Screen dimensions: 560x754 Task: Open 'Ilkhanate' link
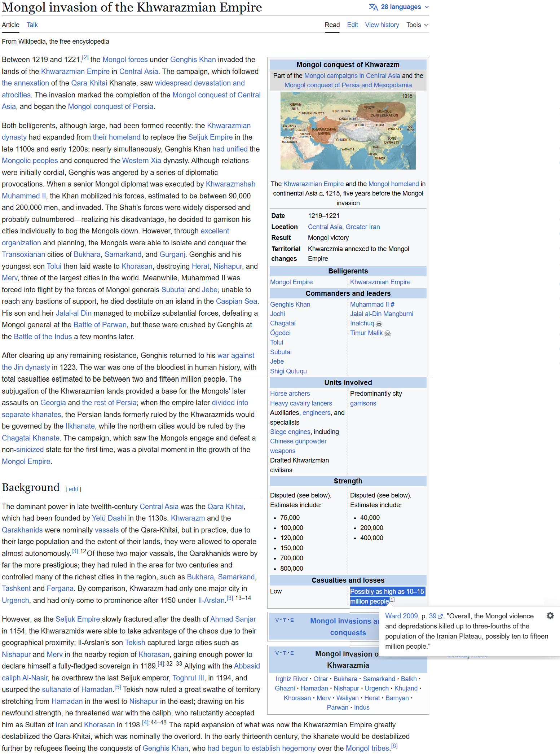(x=80, y=426)
